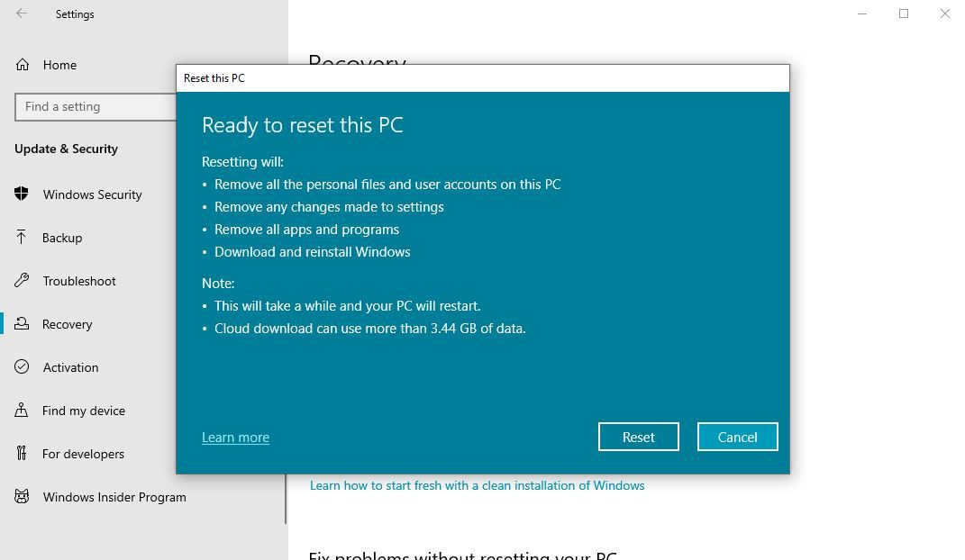Click the Reset this PC dialog title
Screen dimensions: 965x560
pos(214,78)
